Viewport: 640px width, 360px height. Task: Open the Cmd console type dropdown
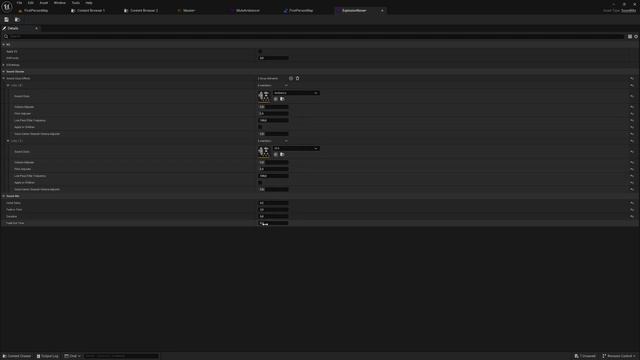[x=72, y=356]
